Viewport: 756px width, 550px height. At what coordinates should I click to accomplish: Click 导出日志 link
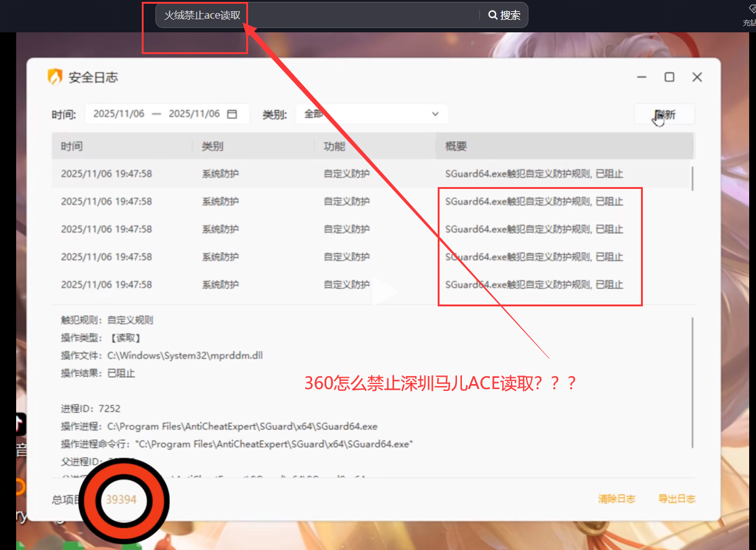point(676,499)
